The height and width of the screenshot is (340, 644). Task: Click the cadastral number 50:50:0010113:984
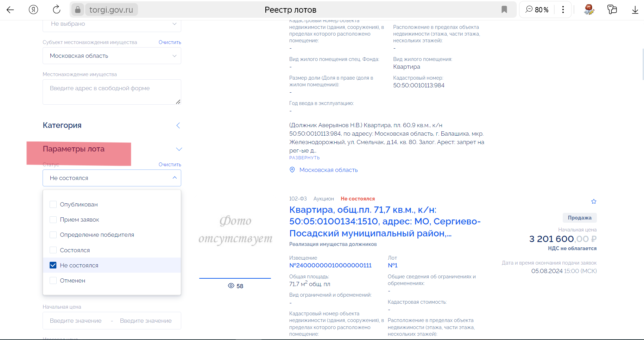(419, 85)
